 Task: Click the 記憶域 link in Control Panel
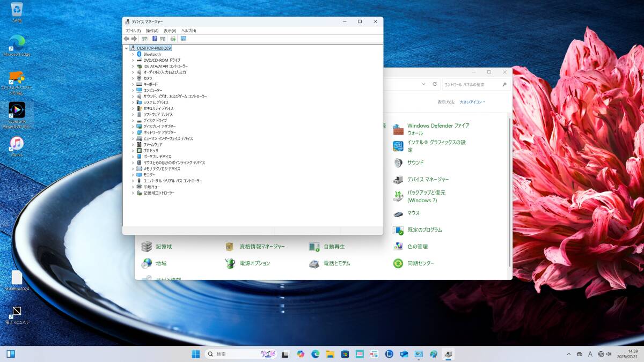164,247
